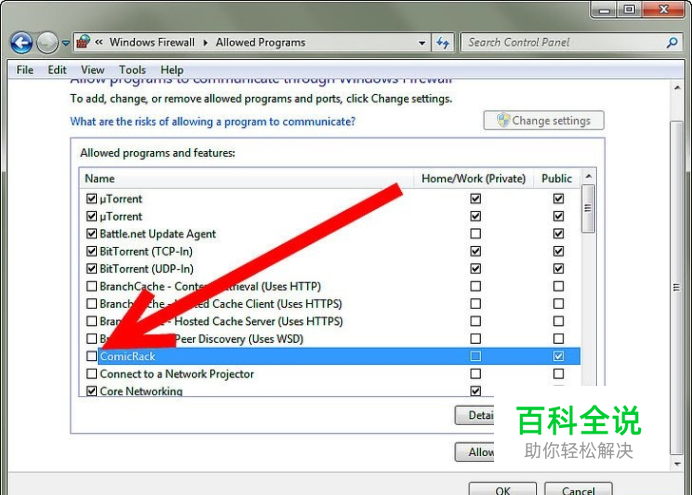Click Allowed Programs breadcrumb
The width and height of the screenshot is (692, 495).
point(260,42)
